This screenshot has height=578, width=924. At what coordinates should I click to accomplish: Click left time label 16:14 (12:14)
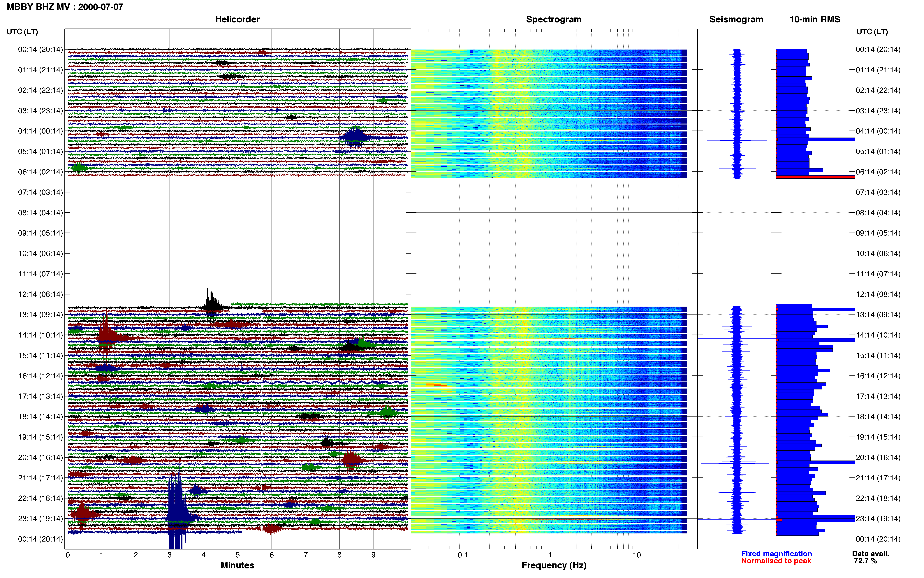[41, 376]
